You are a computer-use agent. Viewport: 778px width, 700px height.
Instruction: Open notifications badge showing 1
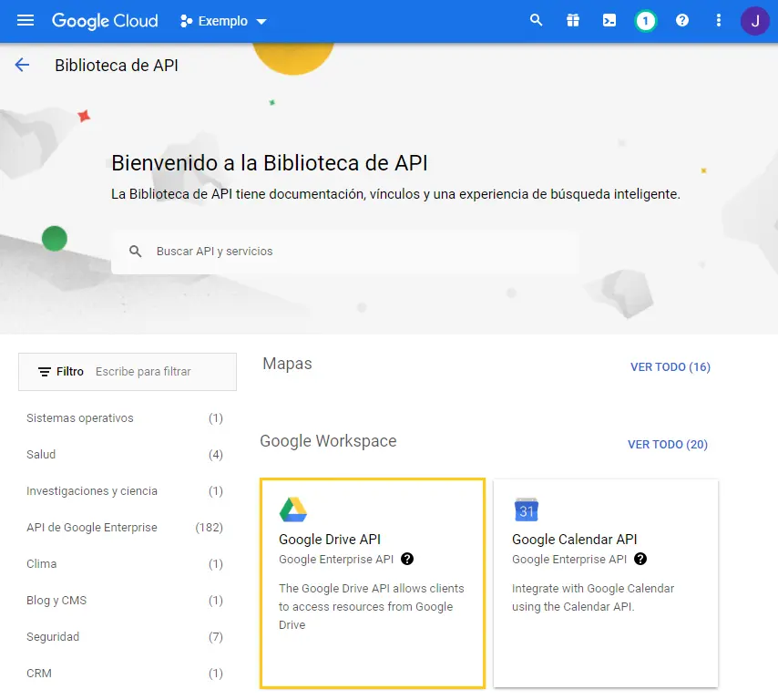646,21
